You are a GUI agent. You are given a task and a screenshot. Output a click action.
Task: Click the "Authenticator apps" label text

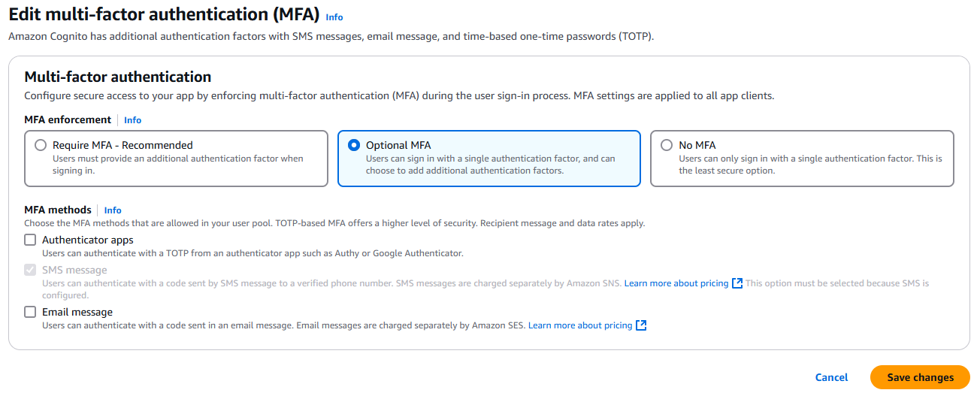click(88, 240)
